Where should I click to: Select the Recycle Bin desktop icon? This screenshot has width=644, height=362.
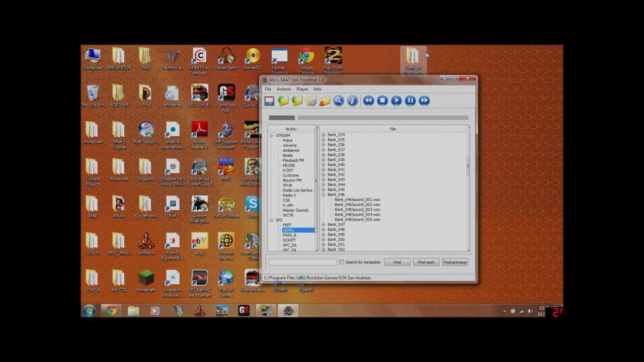coord(93,96)
